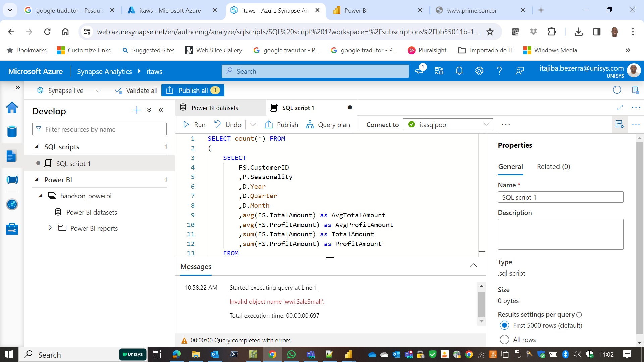Select All rows radio button
The image size is (644, 362).
click(x=504, y=340)
